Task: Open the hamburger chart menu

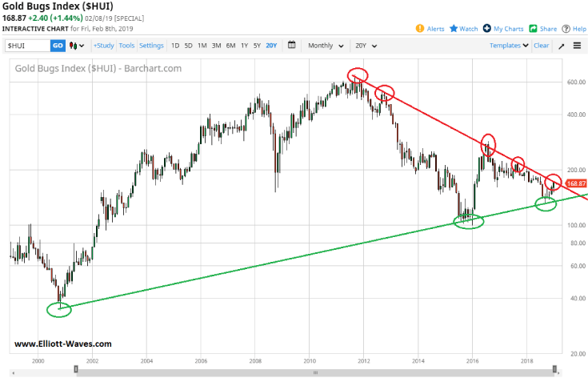Action: (577, 46)
